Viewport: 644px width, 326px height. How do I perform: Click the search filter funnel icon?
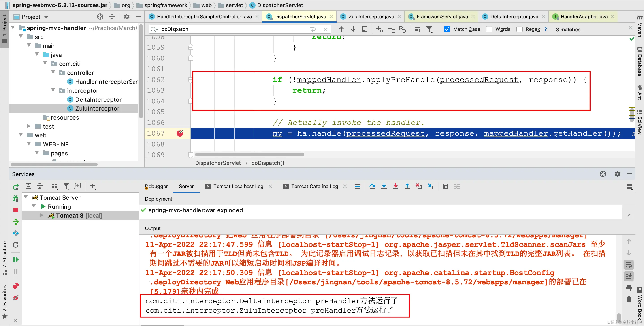[430, 30]
